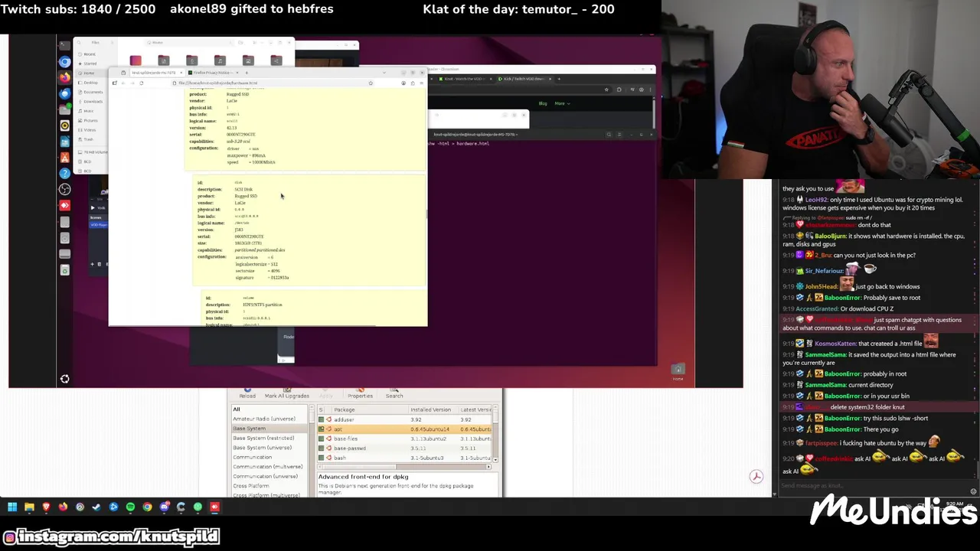Open Rhythmbox in the Ubuntu dock
The width and height of the screenshot is (980, 551).
tap(65, 126)
